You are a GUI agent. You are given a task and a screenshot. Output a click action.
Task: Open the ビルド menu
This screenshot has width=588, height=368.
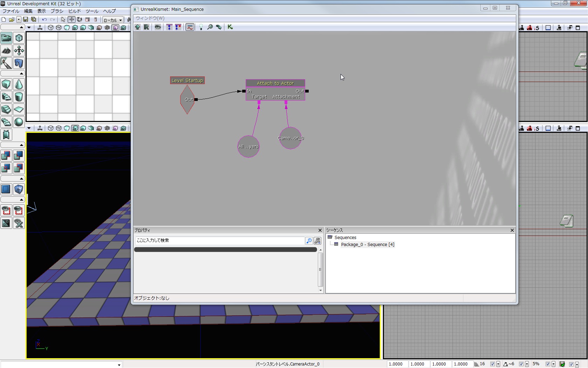click(74, 11)
